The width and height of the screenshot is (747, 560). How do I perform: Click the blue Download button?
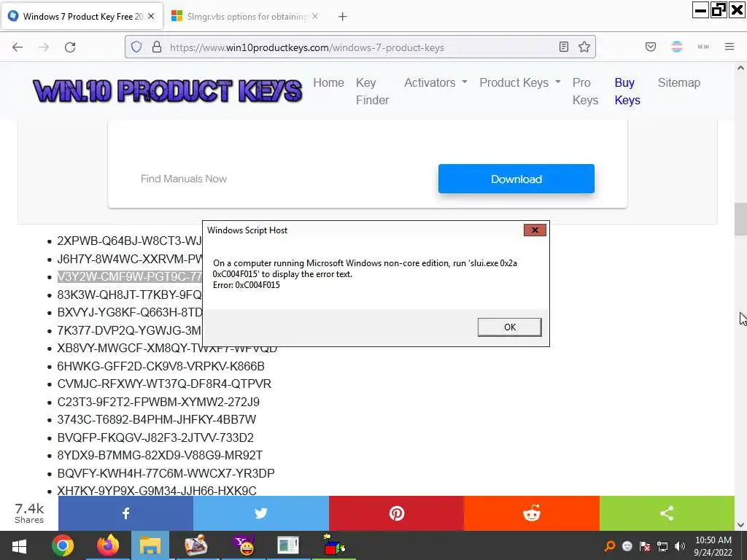pos(516,179)
